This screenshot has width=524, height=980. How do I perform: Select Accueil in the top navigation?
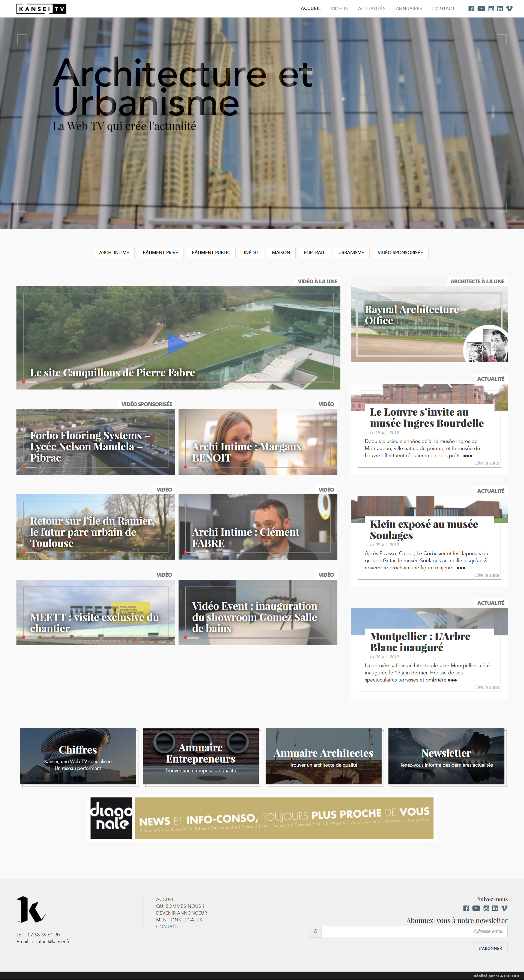311,8
